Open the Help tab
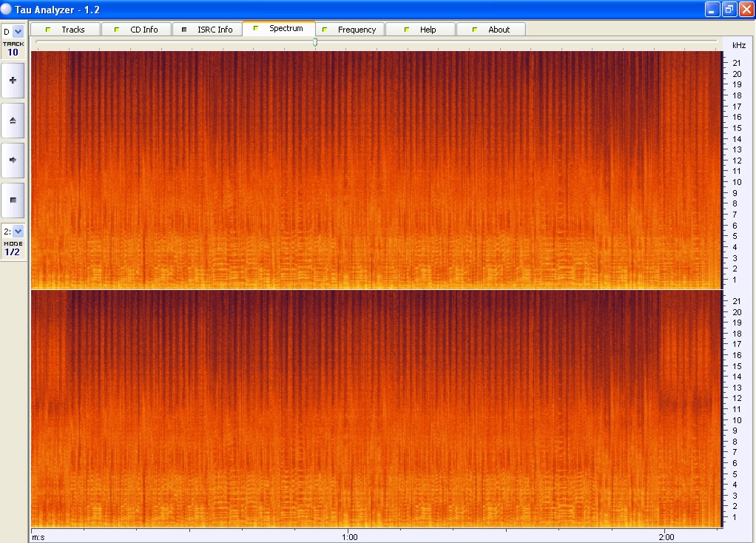The width and height of the screenshot is (756, 543). [x=420, y=30]
